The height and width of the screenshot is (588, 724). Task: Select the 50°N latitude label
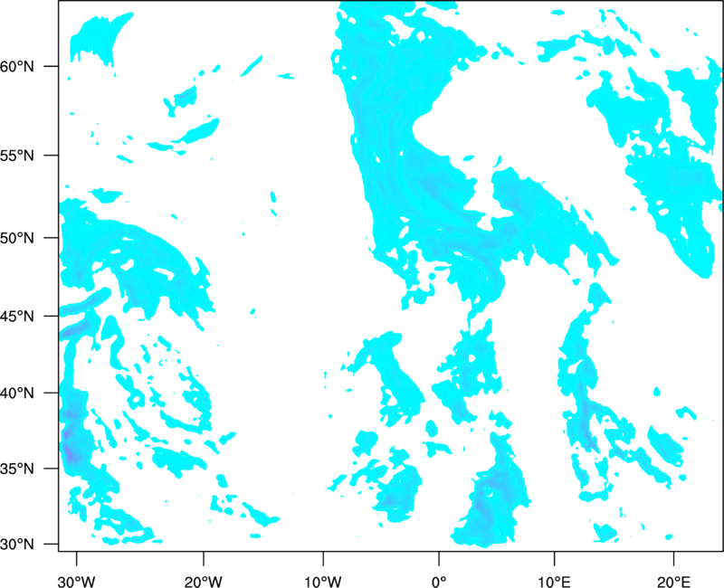pyautogui.click(x=17, y=238)
